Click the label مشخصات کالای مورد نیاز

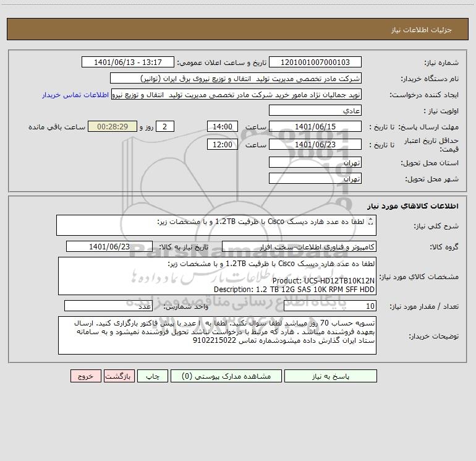click(419, 277)
